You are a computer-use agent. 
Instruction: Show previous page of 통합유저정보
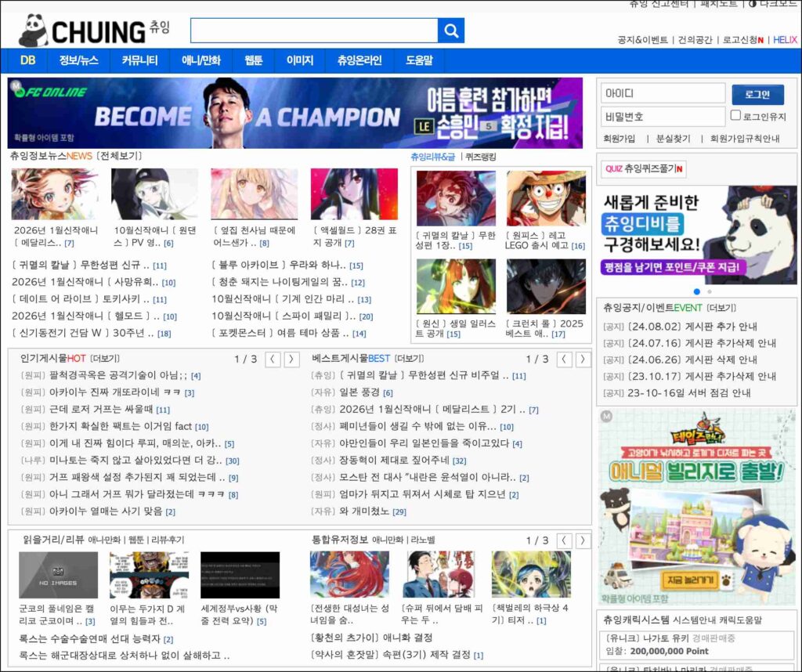pos(564,540)
